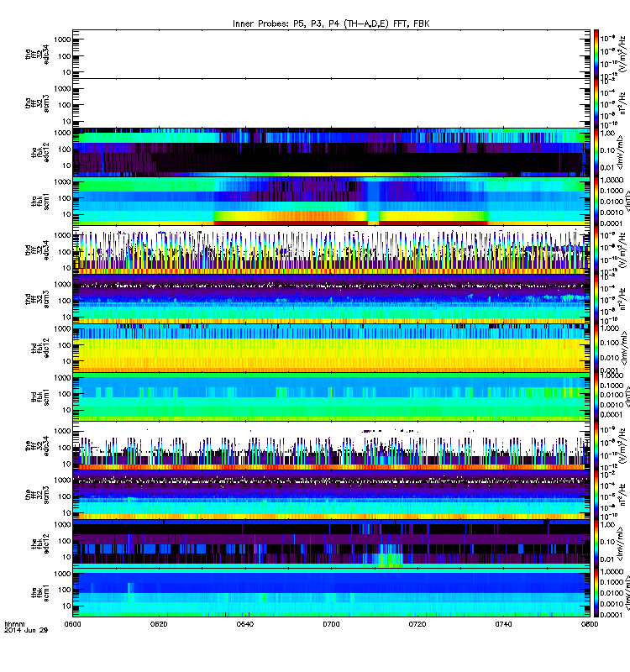630x672 pixels.
Task: Click the color bar beside tha fff scm3 panel
Action: click(596, 102)
